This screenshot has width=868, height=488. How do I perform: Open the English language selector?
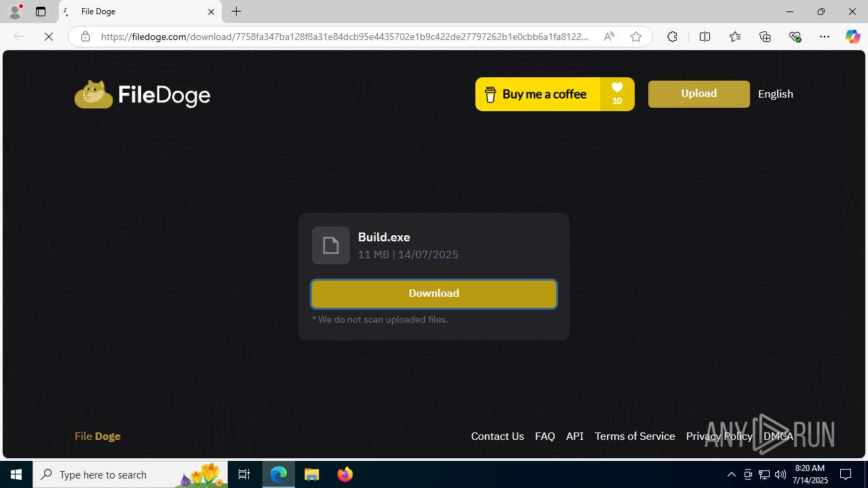(x=776, y=94)
